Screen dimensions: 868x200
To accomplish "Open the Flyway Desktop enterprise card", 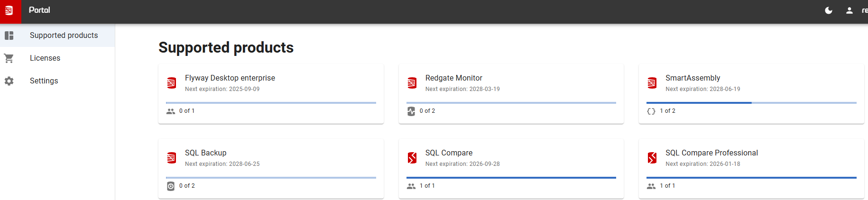I will tap(271, 94).
